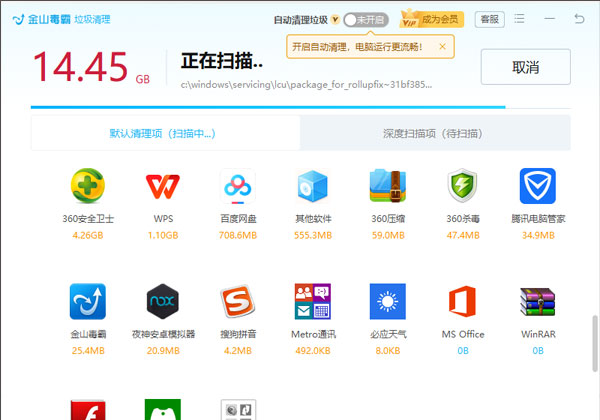Switch to the 深度扫描项 tab
The width and height of the screenshot is (600, 420).
coord(435,133)
